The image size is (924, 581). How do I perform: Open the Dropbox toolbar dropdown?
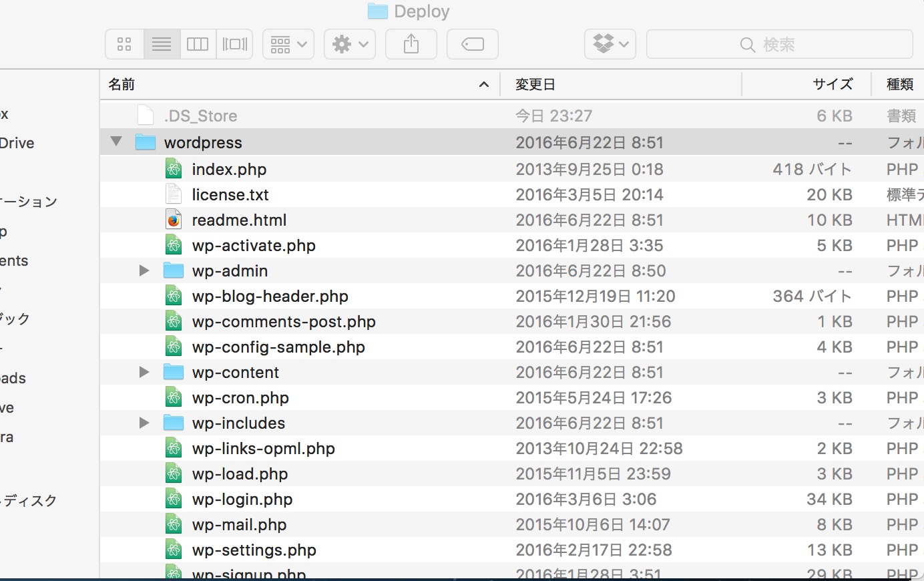[610, 44]
